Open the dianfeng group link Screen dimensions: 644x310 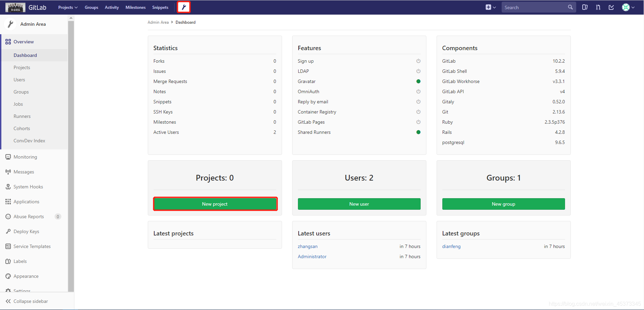pyautogui.click(x=451, y=246)
